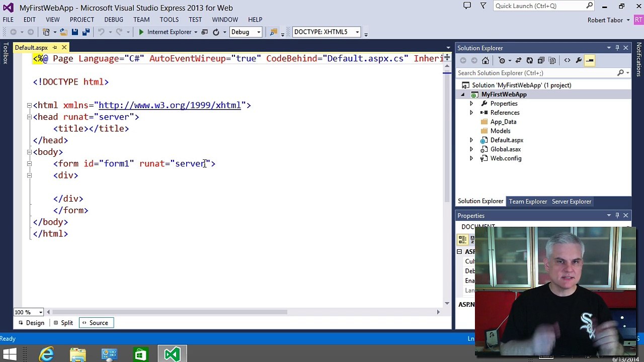
Task: Open Internet Explorer from the taskbar
Action: 47,354
